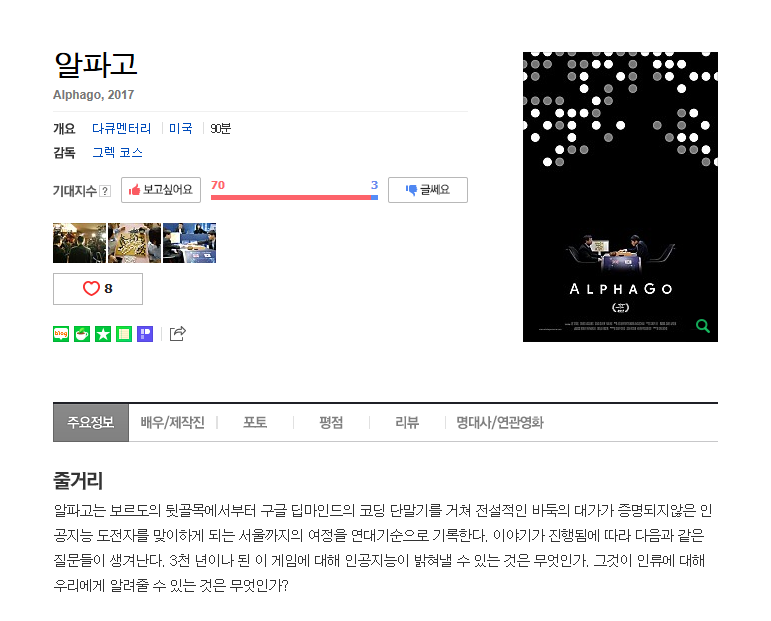Open the Go board still thumbnail
771x621 pixels.
pos(134,243)
